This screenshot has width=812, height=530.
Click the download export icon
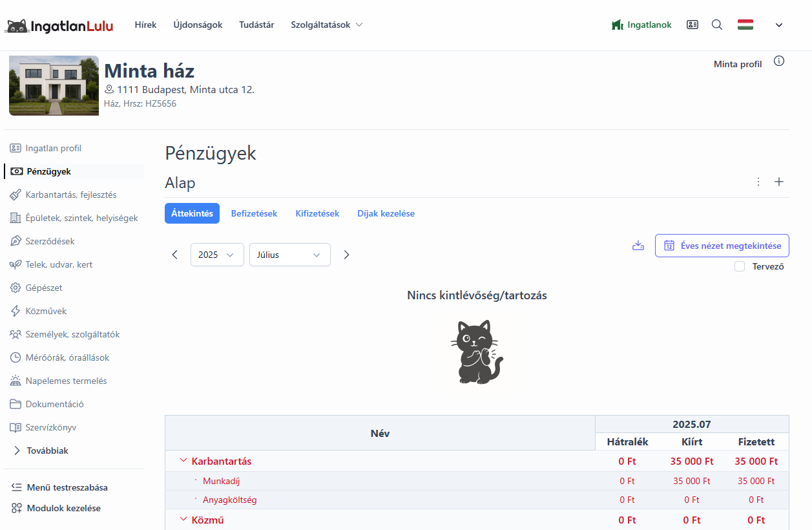tap(638, 246)
